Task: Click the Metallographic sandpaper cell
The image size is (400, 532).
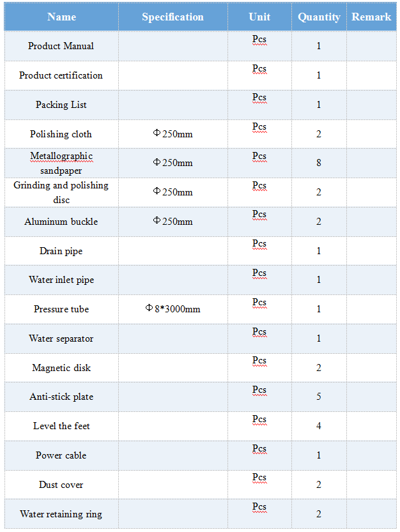Action: pos(61,163)
